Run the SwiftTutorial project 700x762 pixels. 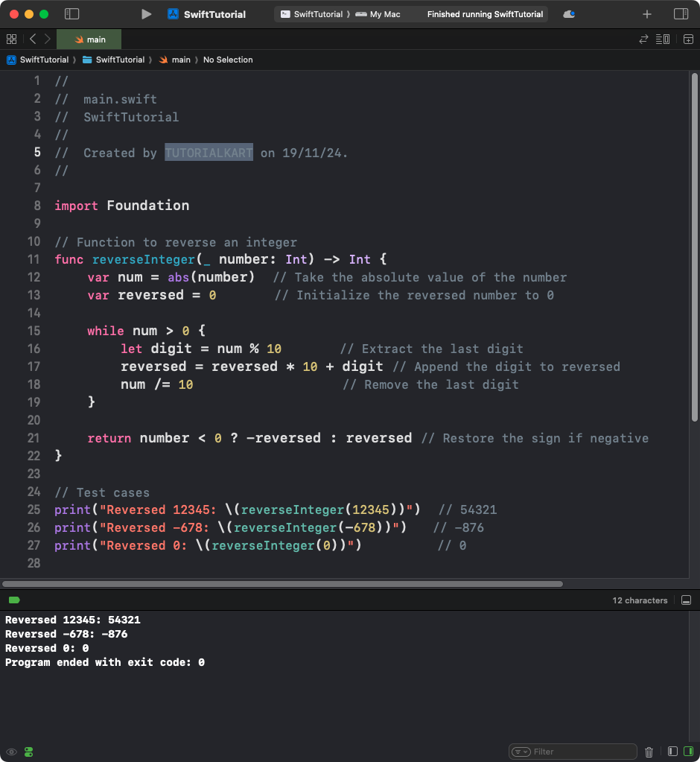146,14
